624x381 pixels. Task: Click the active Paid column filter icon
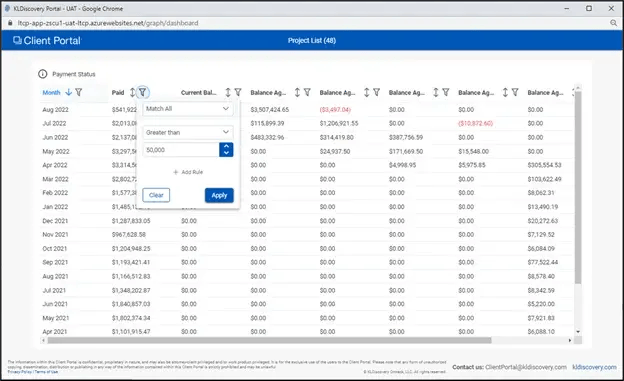coord(142,92)
